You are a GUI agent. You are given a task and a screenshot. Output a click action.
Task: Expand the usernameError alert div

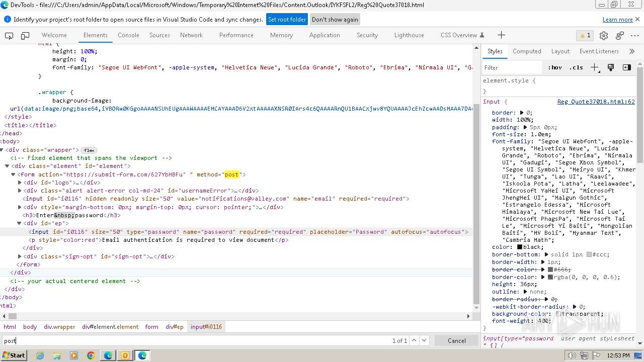[20, 191]
